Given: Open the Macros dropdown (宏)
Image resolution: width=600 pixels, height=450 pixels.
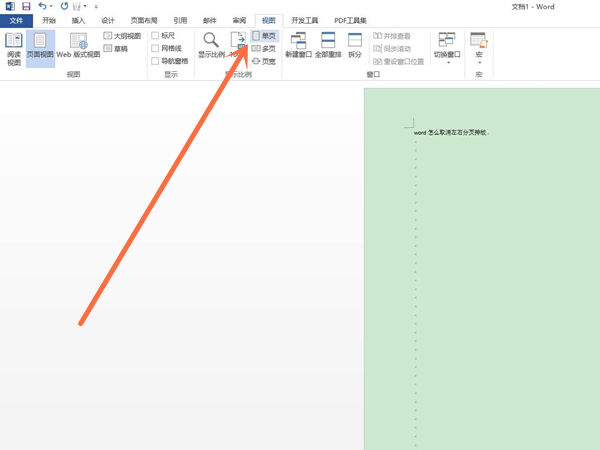Looking at the screenshot, I should [479, 47].
